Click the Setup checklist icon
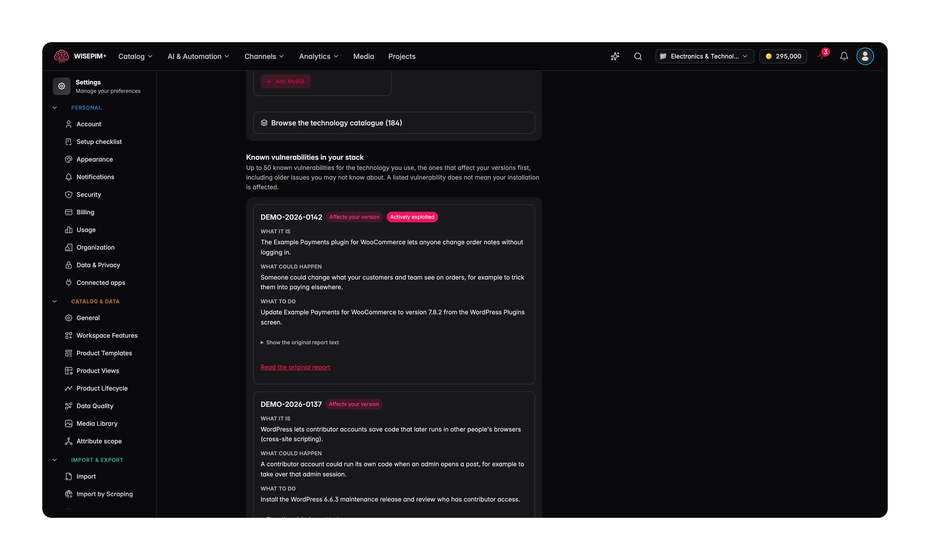 pyautogui.click(x=69, y=142)
